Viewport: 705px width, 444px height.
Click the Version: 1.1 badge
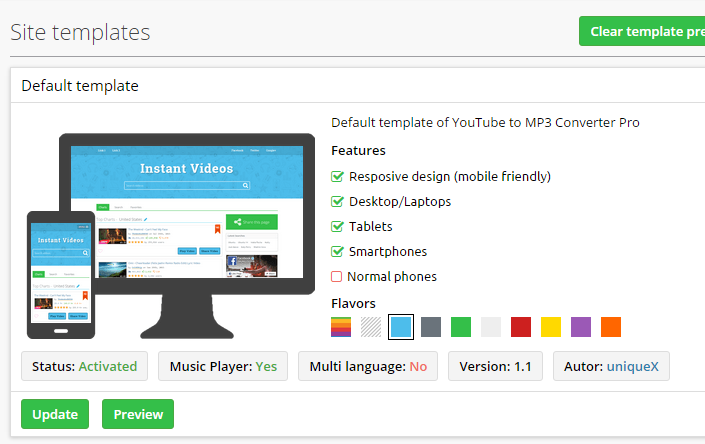[495, 366]
